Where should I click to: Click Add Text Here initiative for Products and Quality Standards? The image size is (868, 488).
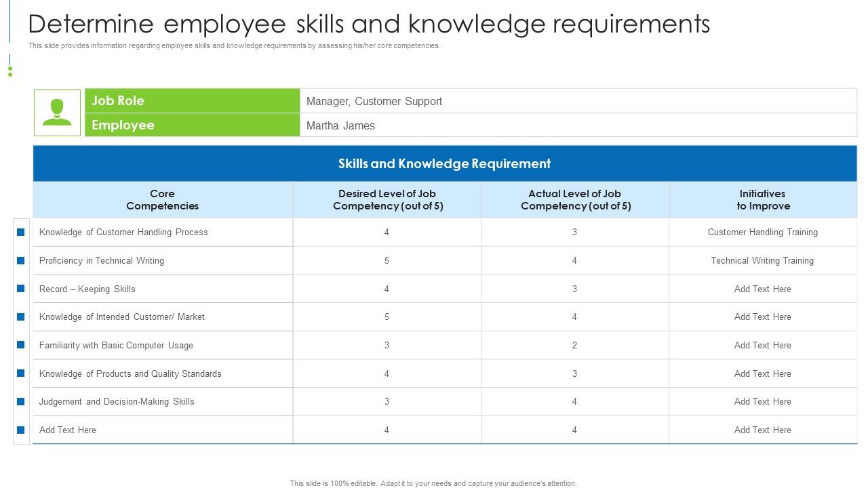[763, 373]
